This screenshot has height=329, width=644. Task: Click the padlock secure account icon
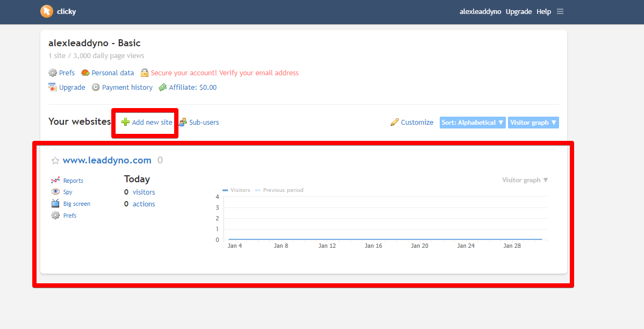144,73
